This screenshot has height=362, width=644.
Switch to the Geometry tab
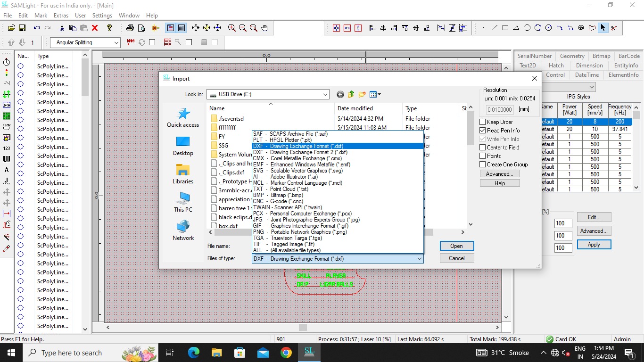572,56
